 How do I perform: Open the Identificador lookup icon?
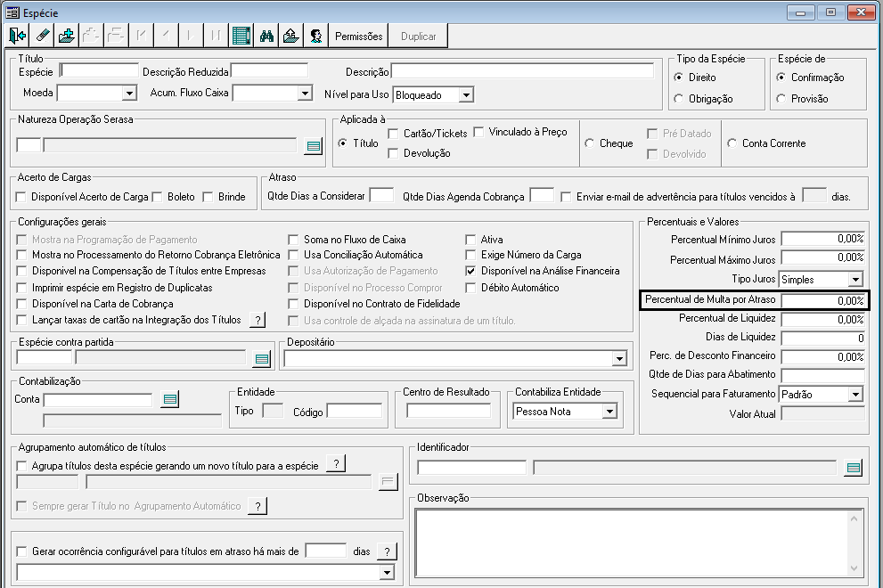click(x=854, y=468)
